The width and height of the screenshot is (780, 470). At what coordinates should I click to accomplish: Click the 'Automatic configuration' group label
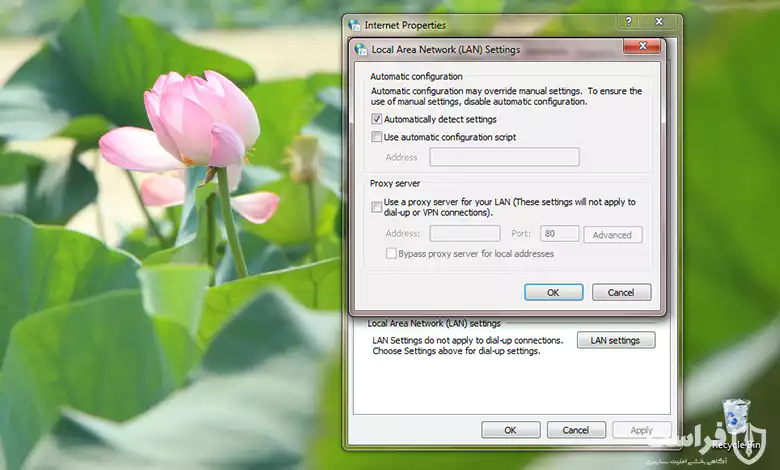point(416,77)
